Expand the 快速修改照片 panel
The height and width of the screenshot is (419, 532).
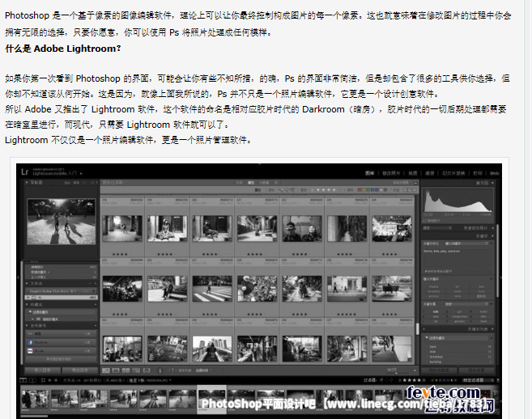tap(492, 228)
